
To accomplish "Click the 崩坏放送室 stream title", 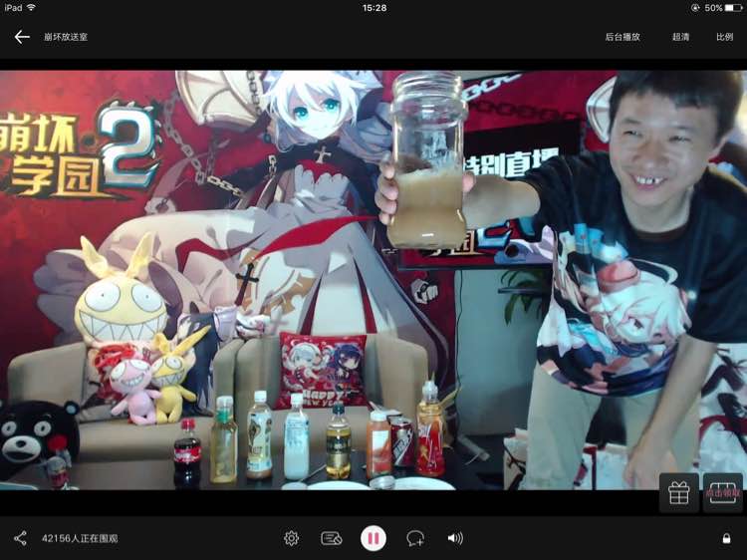I will (x=66, y=37).
